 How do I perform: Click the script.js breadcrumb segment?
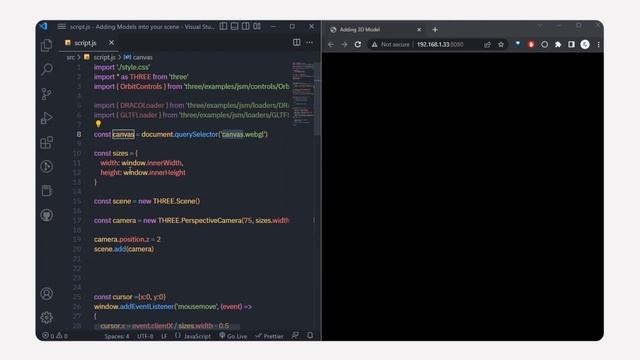point(104,57)
